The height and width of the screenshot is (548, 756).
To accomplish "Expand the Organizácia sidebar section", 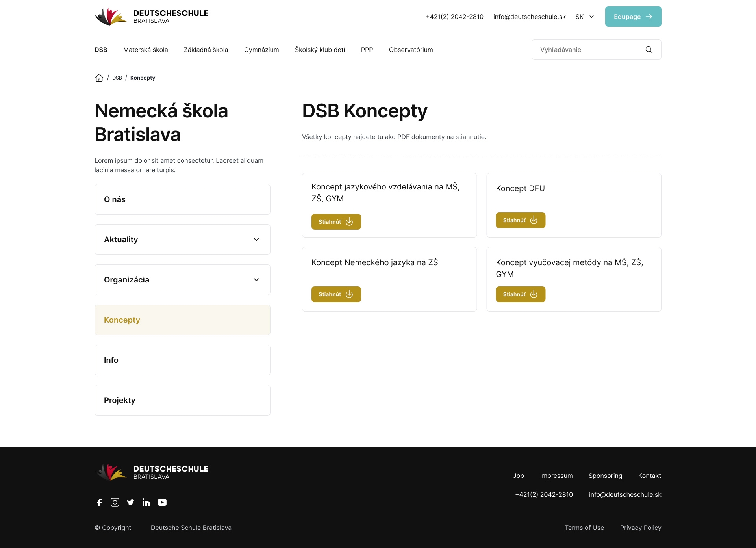I will [182, 280].
